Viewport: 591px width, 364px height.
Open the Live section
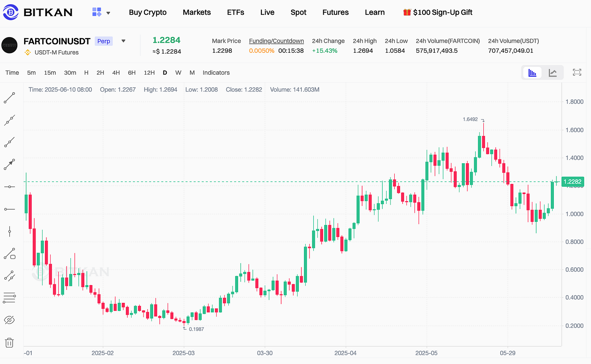pyautogui.click(x=267, y=12)
